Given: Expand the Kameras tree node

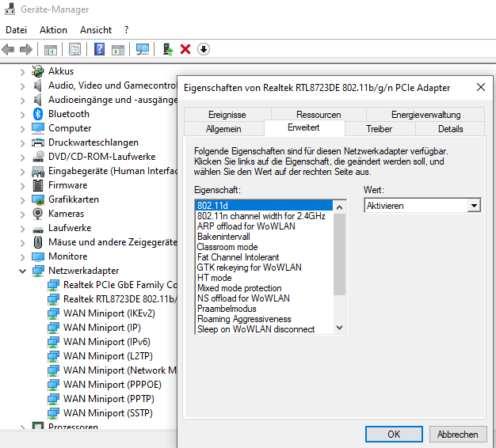Looking at the screenshot, I should click(x=22, y=215).
